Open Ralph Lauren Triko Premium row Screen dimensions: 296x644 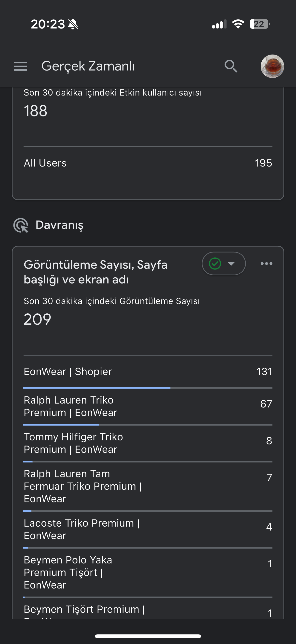pos(148,406)
